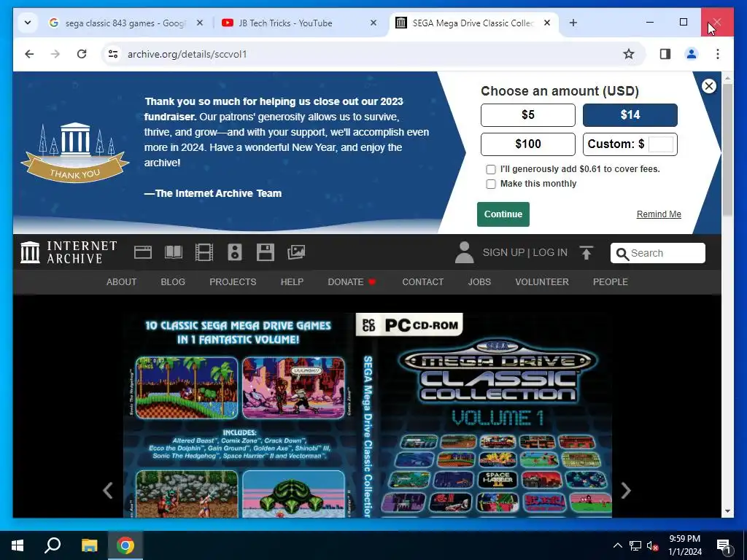
Task: Click the muted volume tray icon
Action: coord(652,545)
